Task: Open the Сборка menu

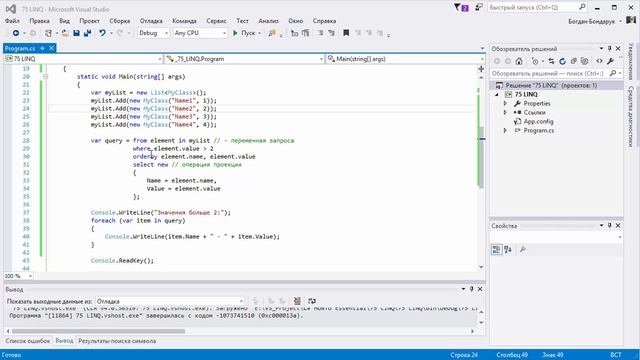Action: point(120,21)
